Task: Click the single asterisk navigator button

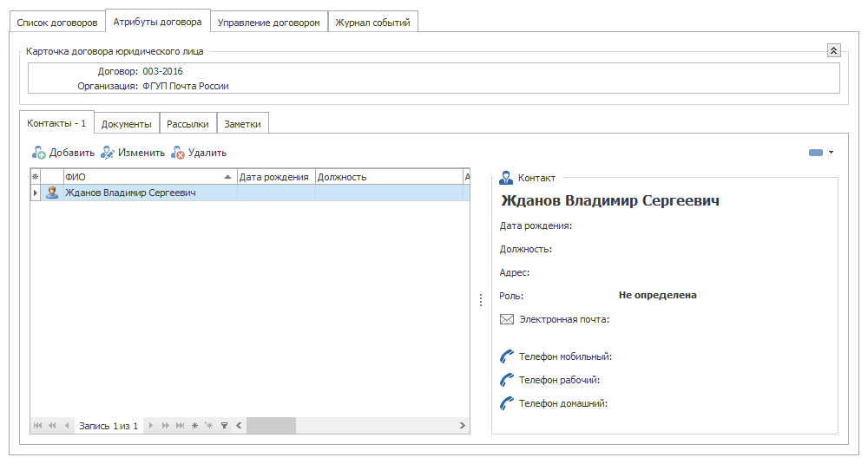Action: pyautogui.click(x=194, y=425)
